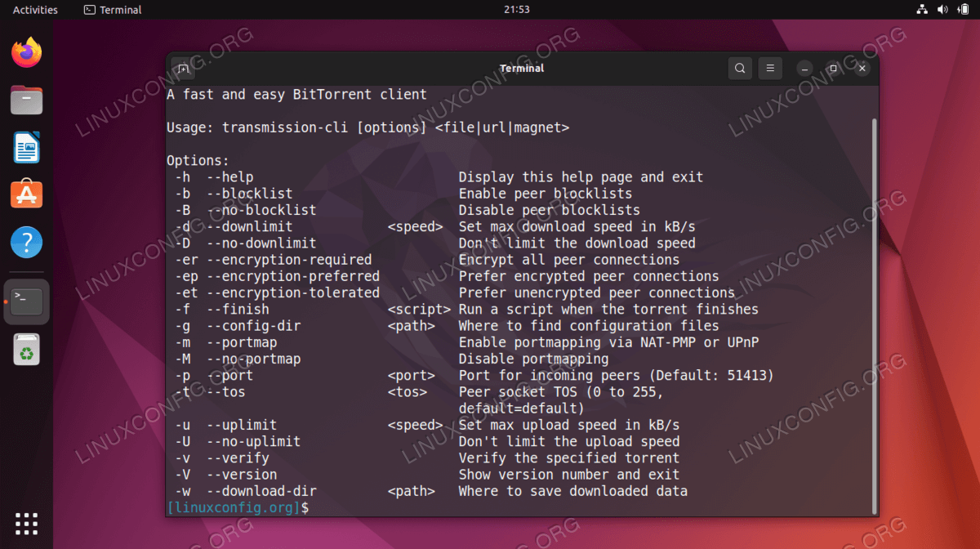
Task: Open Firefox from the dock
Action: (26, 53)
